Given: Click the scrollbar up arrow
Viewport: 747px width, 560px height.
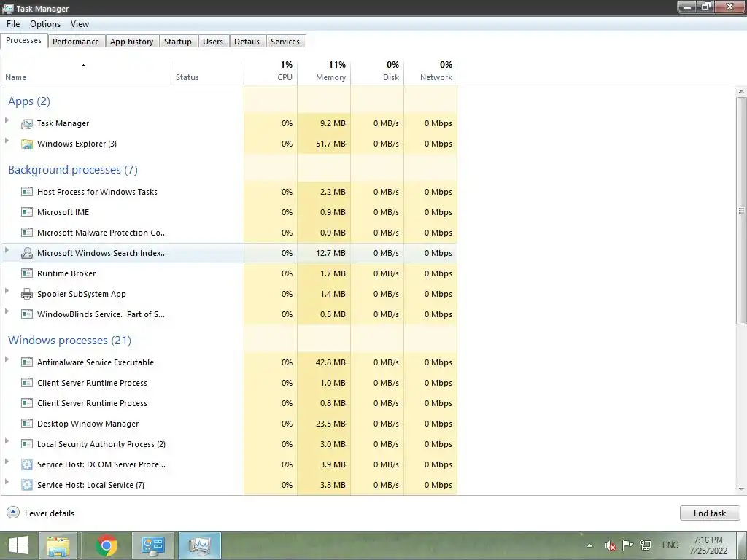Looking at the screenshot, I should (x=741, y=91).
